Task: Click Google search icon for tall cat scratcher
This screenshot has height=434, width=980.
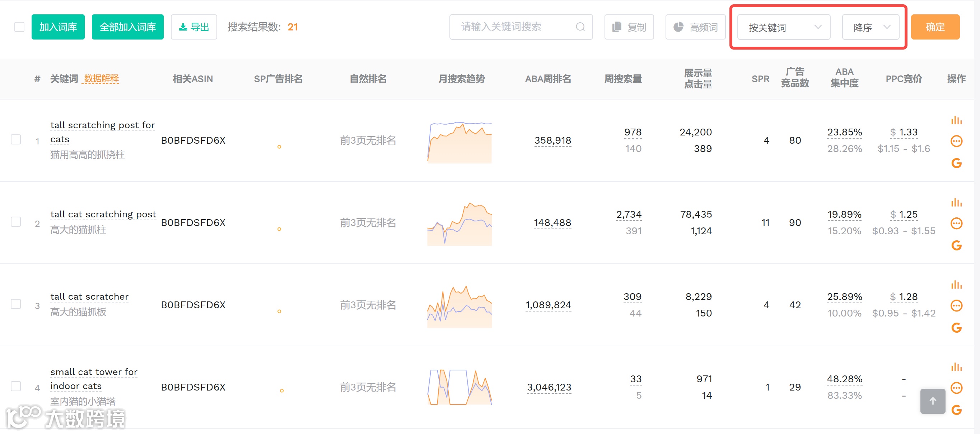Action: pos(956,327)
